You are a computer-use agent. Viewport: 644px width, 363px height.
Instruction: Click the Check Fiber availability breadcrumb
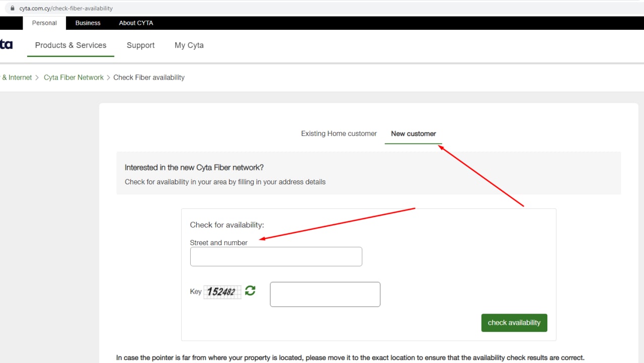[149, 78]
